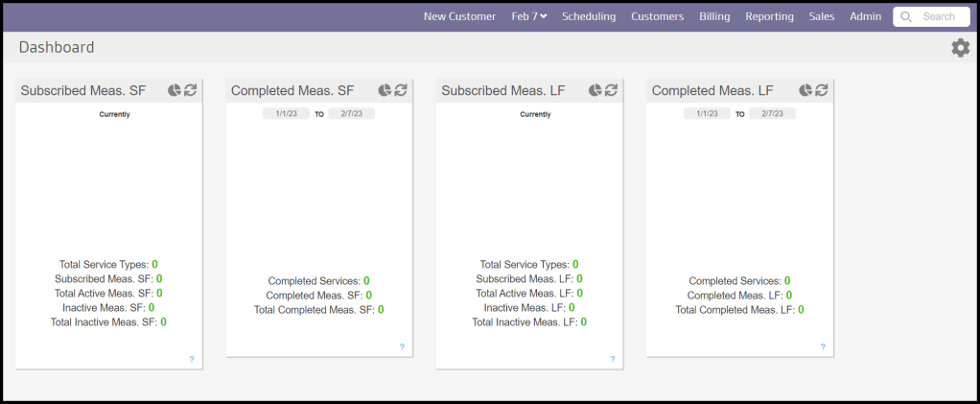Open the Scheduling menu
Viewport: 980px width, 404px height.
click(x=589, y=16)
